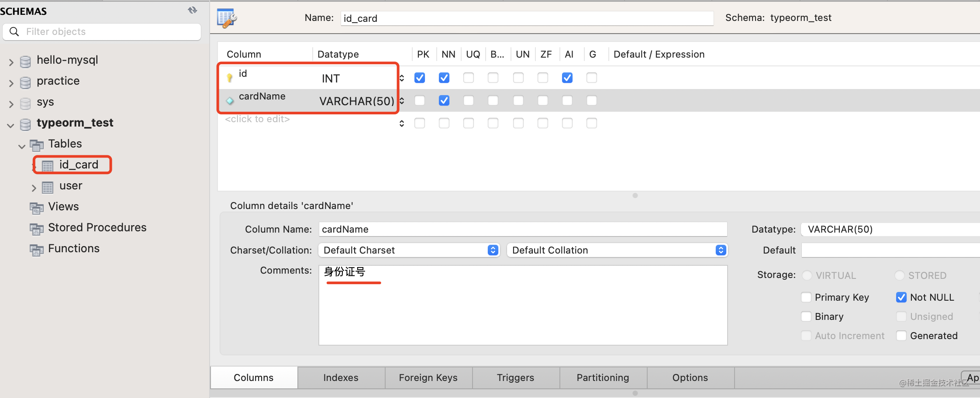Open the Foreign Keys tab

click(428, 377)
